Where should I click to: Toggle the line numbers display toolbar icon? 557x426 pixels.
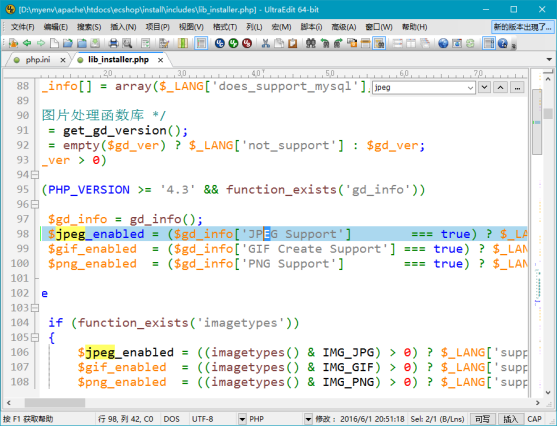tap(201, 43)
